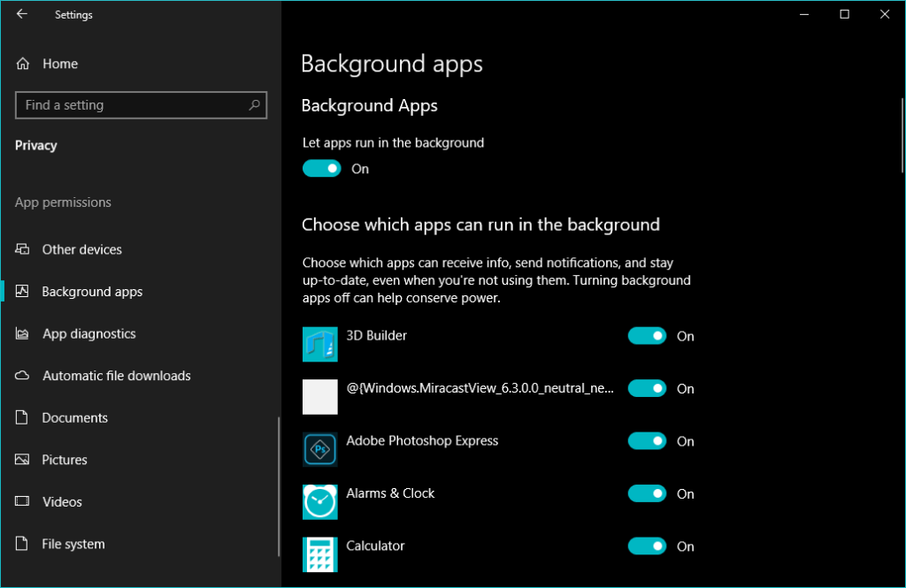Go back using the arrow button
This screenshot has height=588, width=906.
pyautogui.click(x=20, y=14)
